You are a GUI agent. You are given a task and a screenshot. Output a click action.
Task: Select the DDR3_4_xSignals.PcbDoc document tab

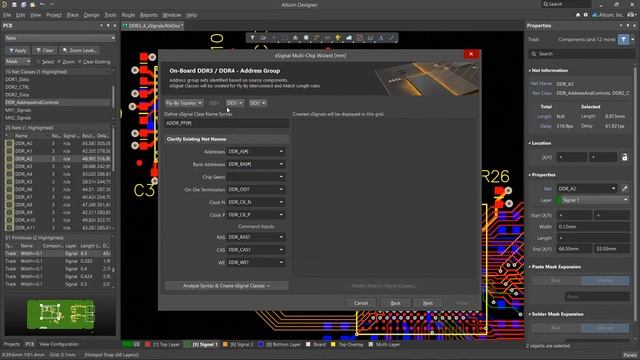coord(153,26)
